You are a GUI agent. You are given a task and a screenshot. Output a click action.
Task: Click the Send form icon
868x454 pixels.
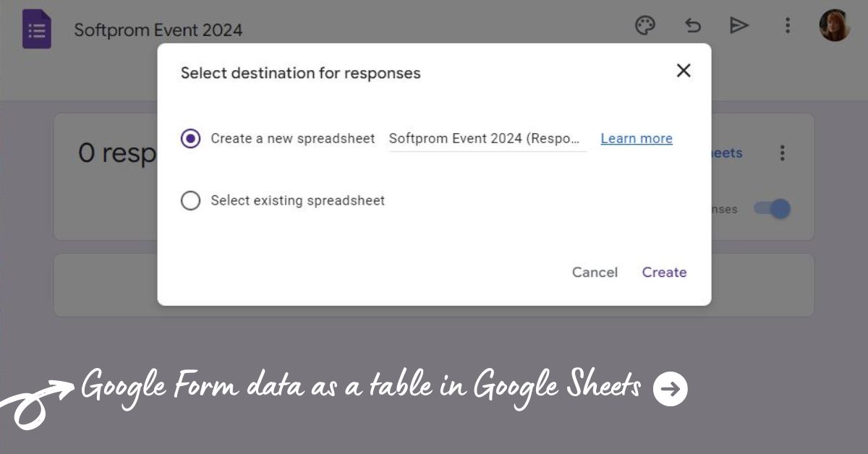pyautogui.click(x=739, y=25)
